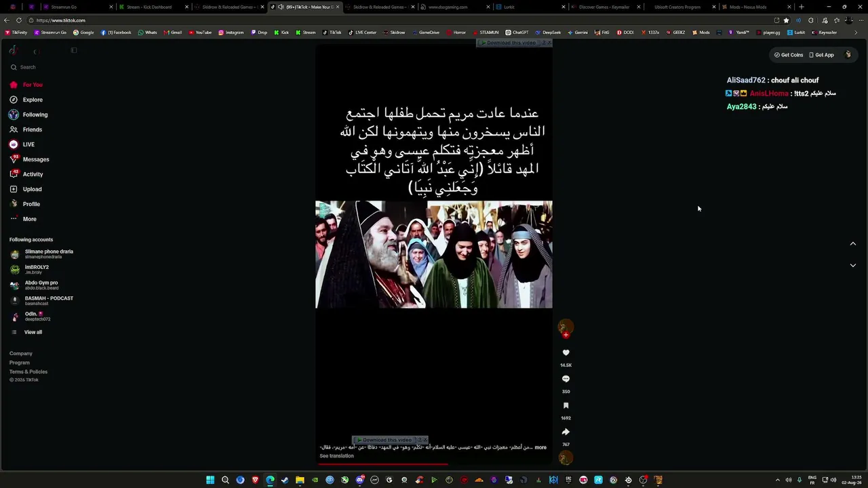Expand the More menu in sidebar
868x488 pixels.
tap(23, 219)
